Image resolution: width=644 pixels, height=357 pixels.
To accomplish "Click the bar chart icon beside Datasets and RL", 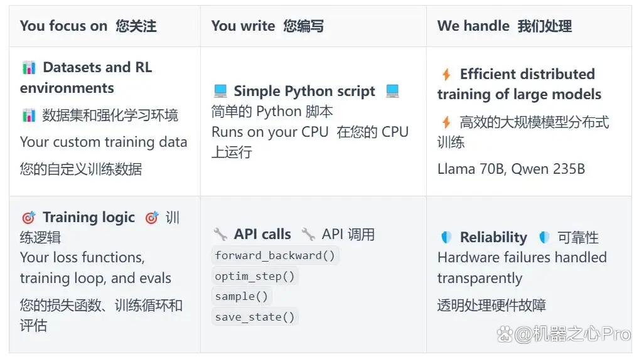I will click(29, 67).
